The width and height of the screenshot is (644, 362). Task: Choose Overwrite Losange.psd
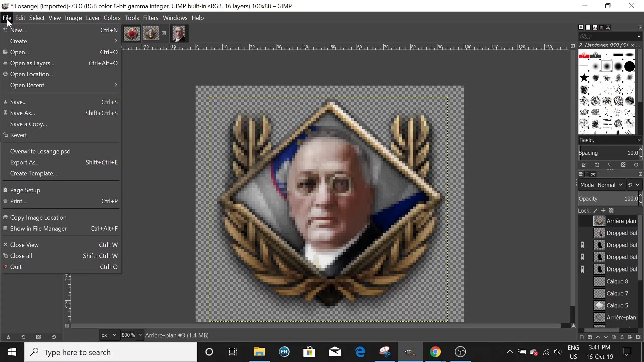[60, 151]
